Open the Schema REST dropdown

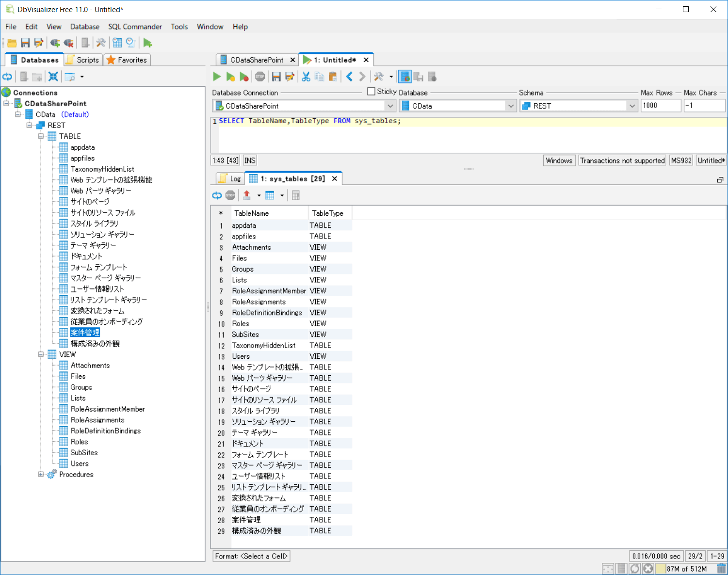[x=631, y=106]
